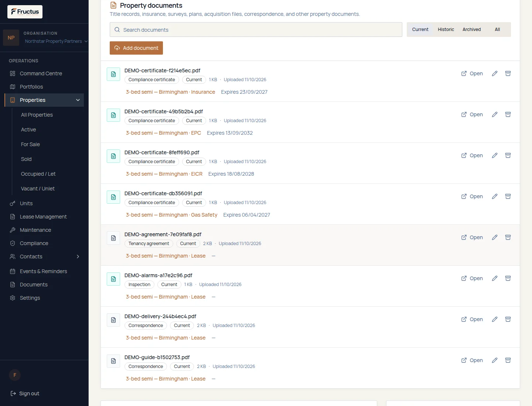The height and width of the screenshot is (406, 532).
Task: Select the All documents tab
Action: [497, 30]
